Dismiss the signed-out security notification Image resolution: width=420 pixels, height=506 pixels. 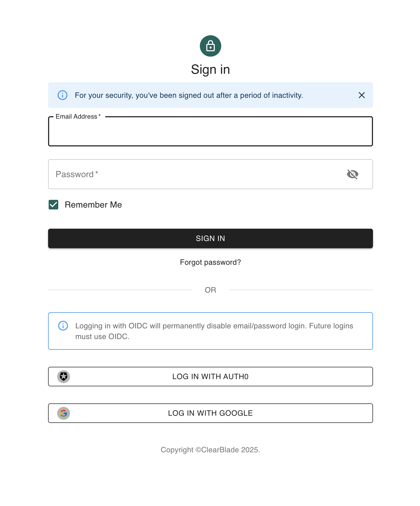tap(361, 95)
